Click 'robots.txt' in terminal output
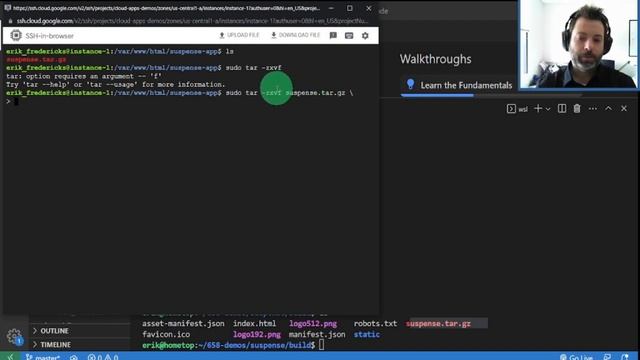 coord(375,324)
